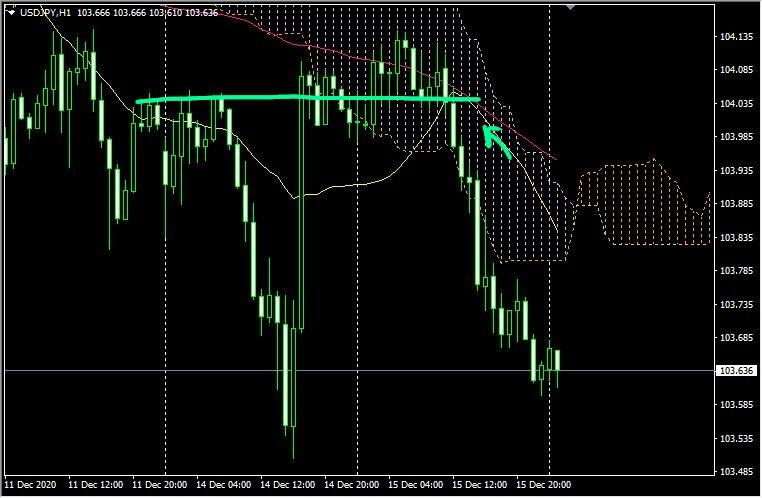The height and width of the screenshot is (498, 762).
Task: Click the 103.835 price axis label
Action: coord(736,237)
